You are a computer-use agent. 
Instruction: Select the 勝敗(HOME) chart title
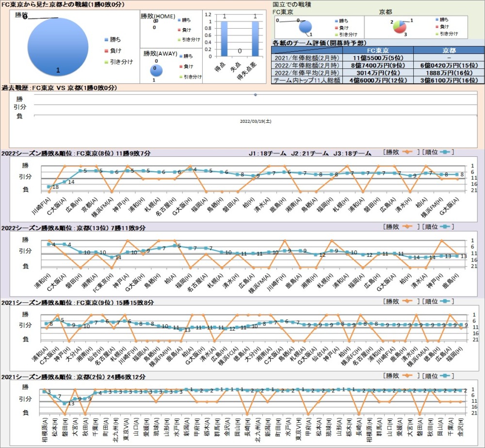tap(158, 16)
